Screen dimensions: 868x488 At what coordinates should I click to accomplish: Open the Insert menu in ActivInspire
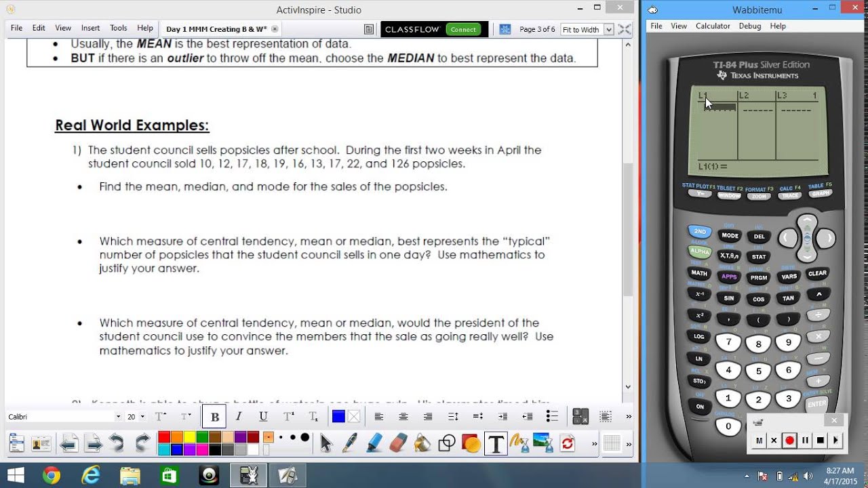(90, 28)
